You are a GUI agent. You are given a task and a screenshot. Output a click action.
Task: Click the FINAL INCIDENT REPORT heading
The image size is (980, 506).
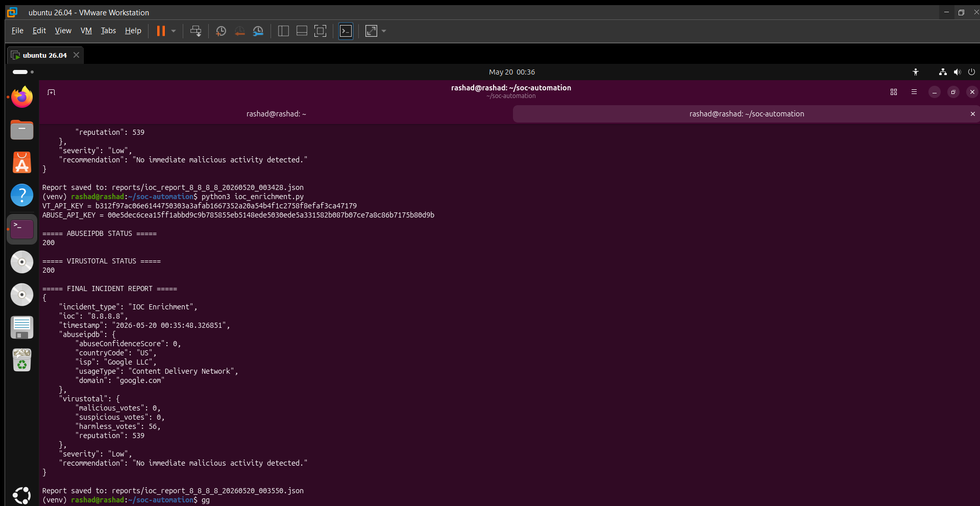(110, 288)
